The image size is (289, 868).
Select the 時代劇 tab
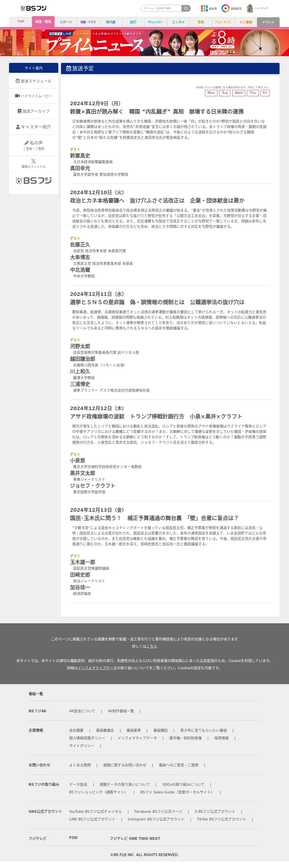[111, 22]
